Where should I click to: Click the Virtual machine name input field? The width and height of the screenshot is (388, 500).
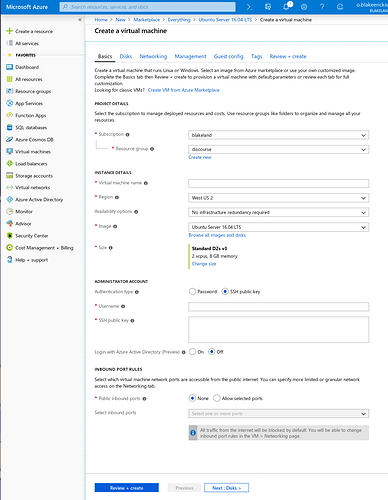tap(279, 183)
